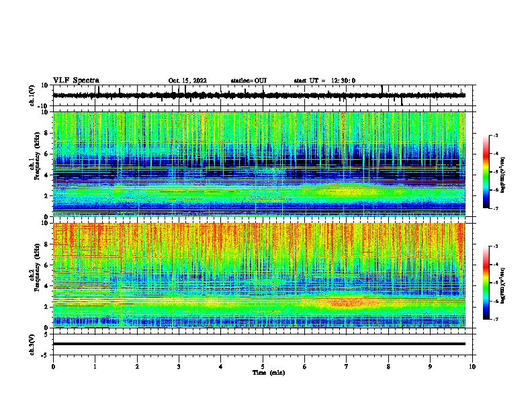Click time axis tick label "2"
This screenshot has width=532, height=411.
(137, 367)
